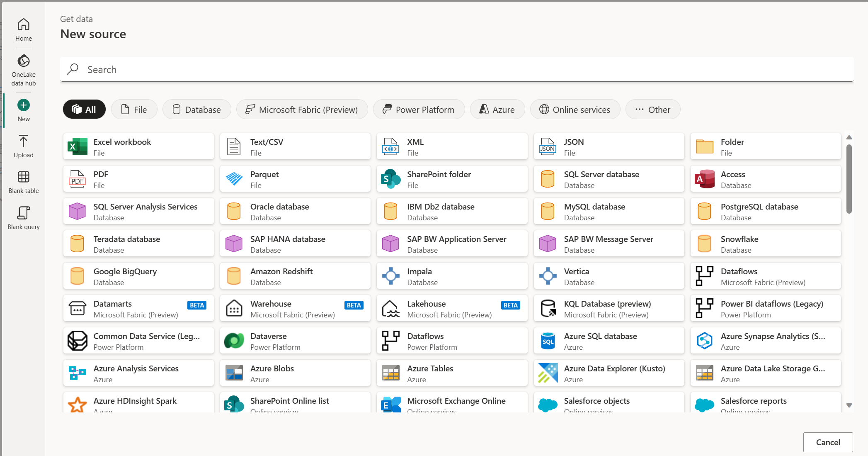868x456 pixels.
Task: Select the SharePoint folder connector
Action: [452, 179]
